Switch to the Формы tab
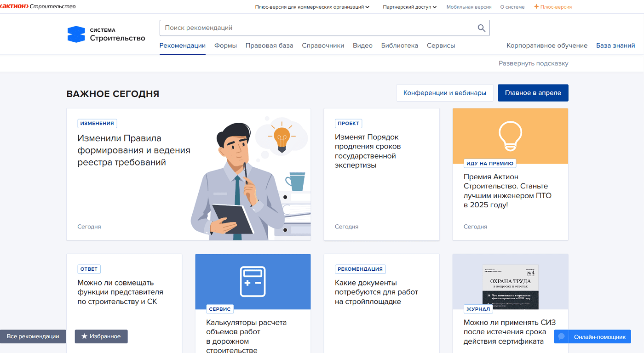The height and width of the screenshot is (353, 644). click(225, 46)
